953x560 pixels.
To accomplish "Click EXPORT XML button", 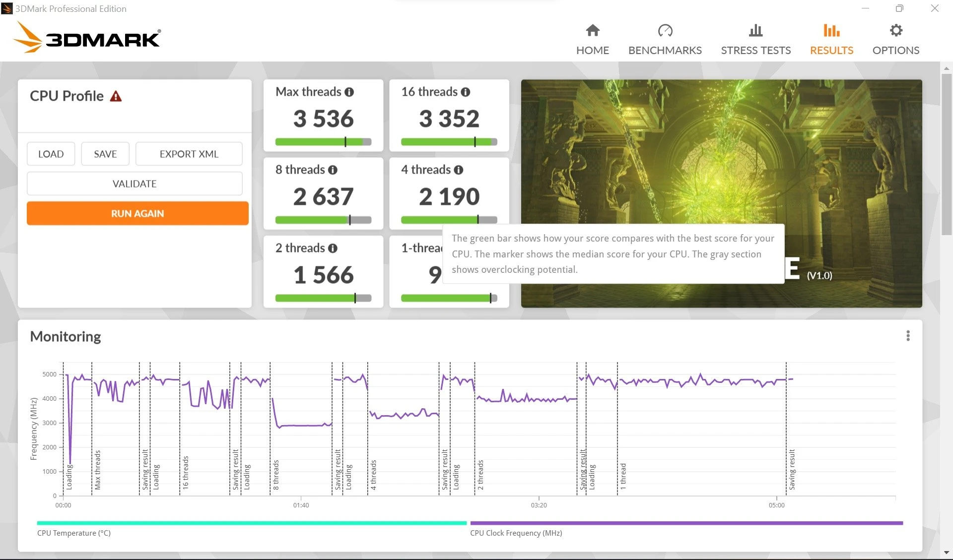I will coord(189,154).
